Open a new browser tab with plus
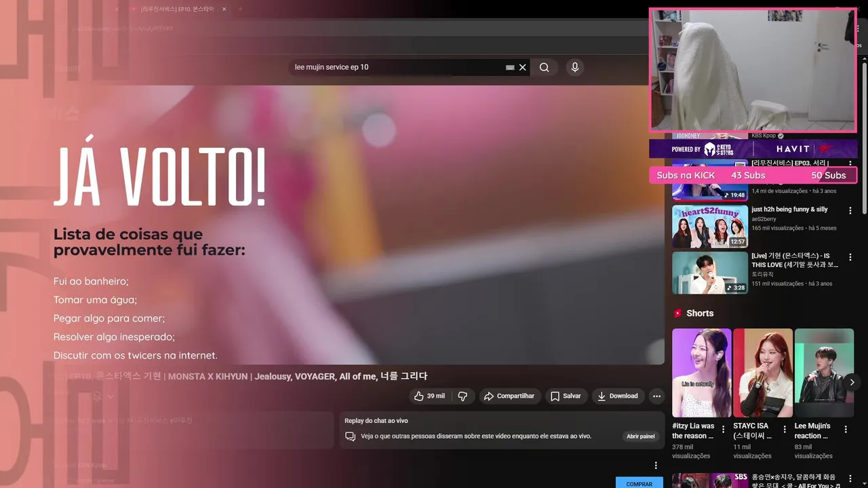This screenshot has height=488, width=868. tap(240, 9)
